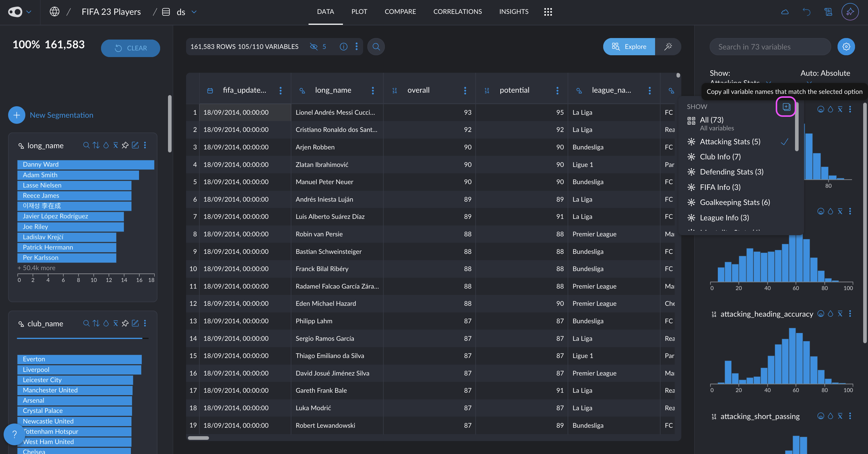The image size is (868, 454).
Task: Select the Defending Stats (3) option
Action: [x=738, y=172]
